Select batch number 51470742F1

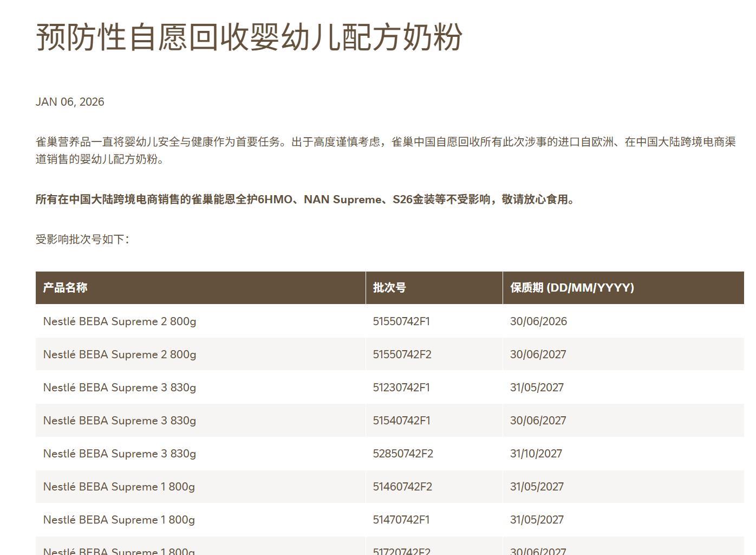coord(402,519)
